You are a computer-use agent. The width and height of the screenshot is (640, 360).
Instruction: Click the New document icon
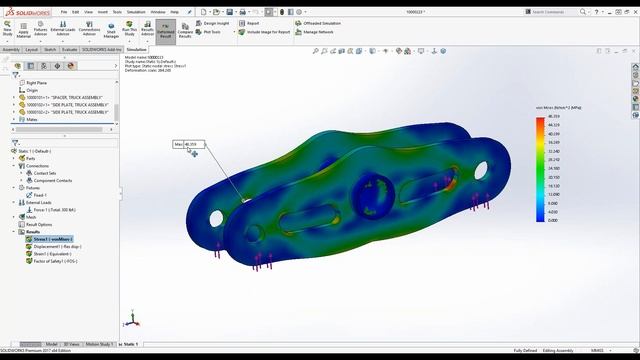click(x=204, y=12)
